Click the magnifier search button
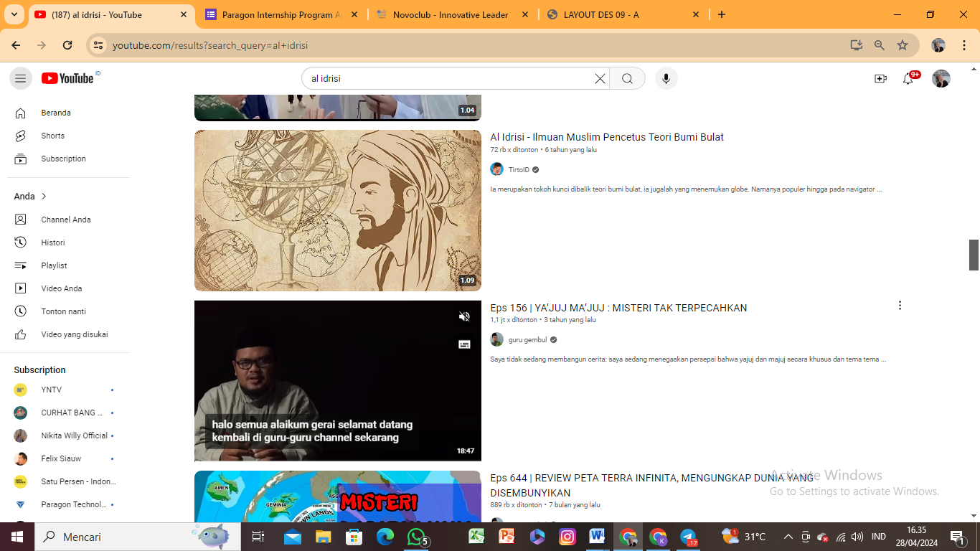The image size is (980, 551). point(627,79)
